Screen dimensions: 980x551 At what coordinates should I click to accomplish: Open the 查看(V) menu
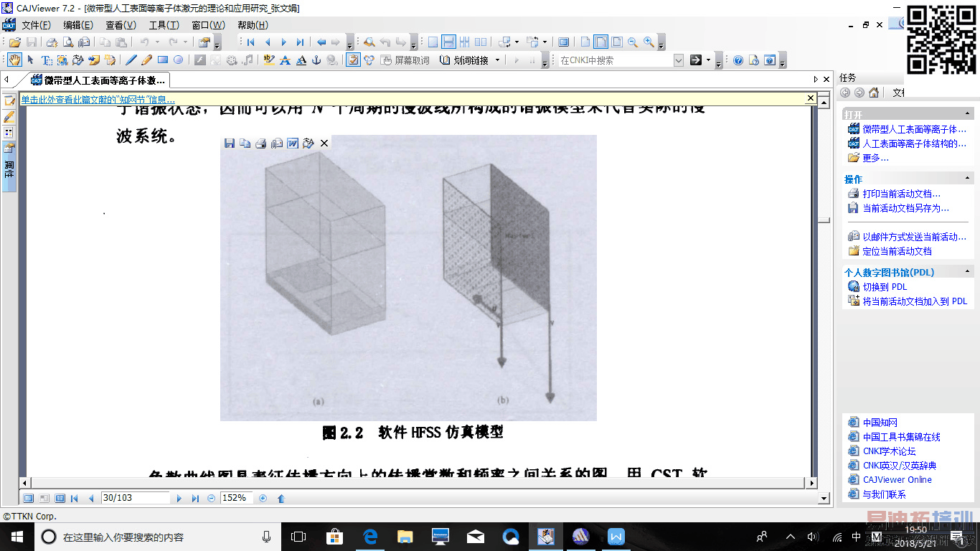click(x=121, y=25)
